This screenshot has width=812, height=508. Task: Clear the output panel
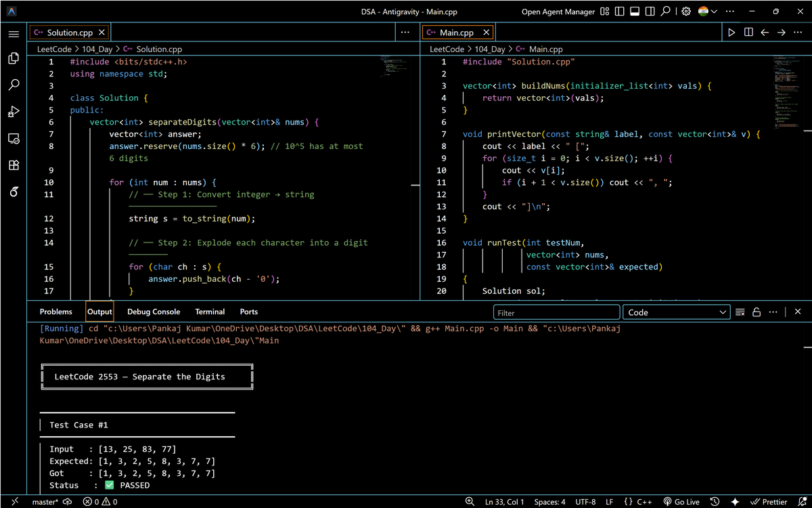coord(740,312)
